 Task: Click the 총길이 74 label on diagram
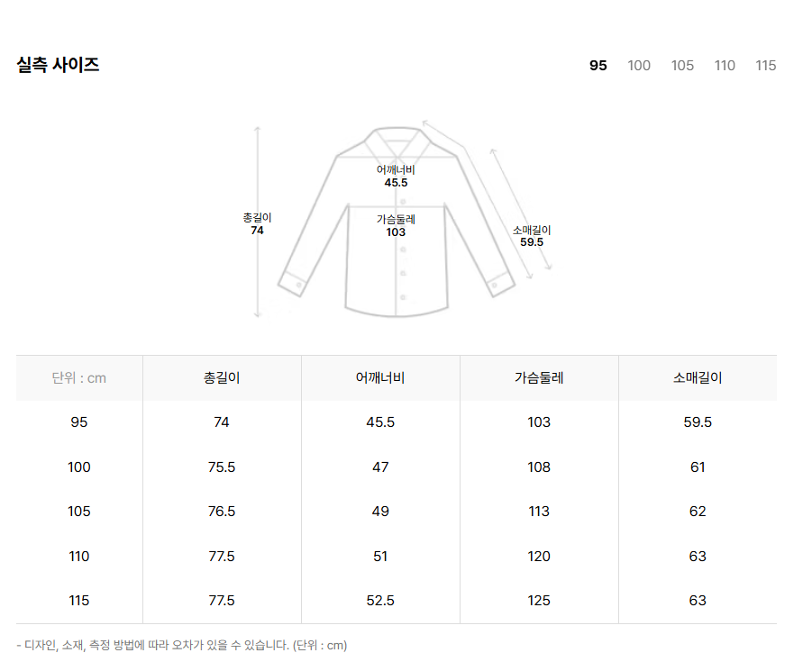click(257, 224)
